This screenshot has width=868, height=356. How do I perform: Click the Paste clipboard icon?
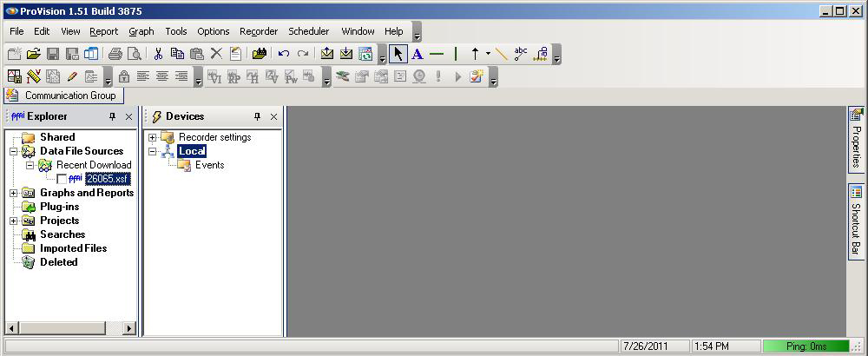(x=196, y=54)
